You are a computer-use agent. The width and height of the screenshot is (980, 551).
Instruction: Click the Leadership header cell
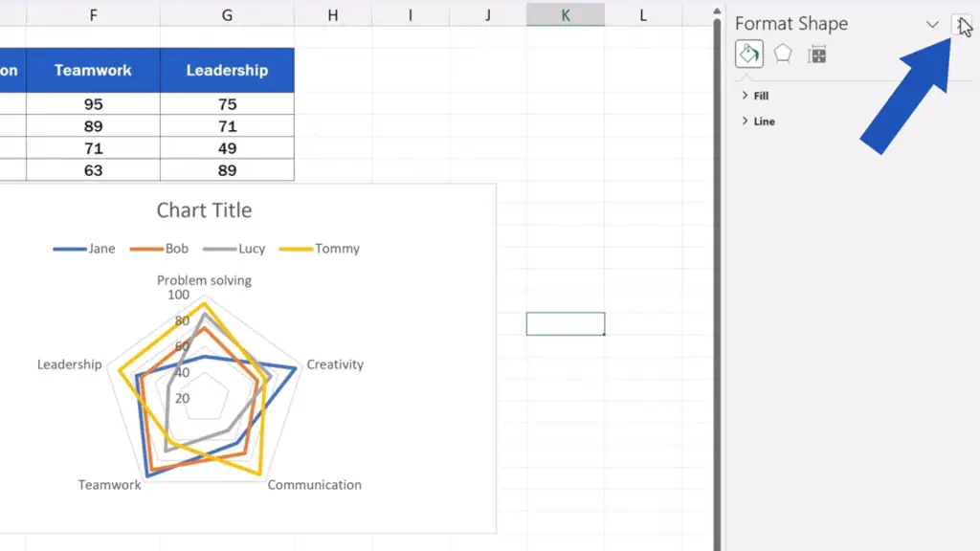point(227,70)
